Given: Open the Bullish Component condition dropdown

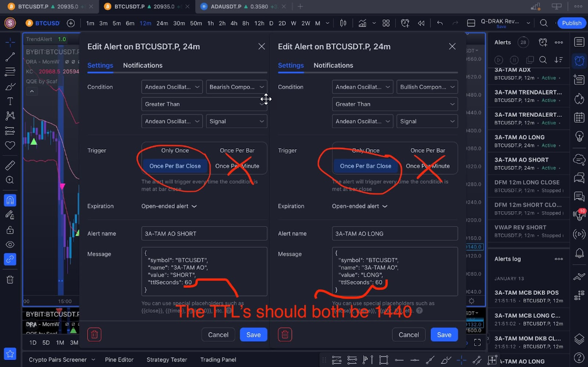Looking at the screenshot, I should pos(427,87).
